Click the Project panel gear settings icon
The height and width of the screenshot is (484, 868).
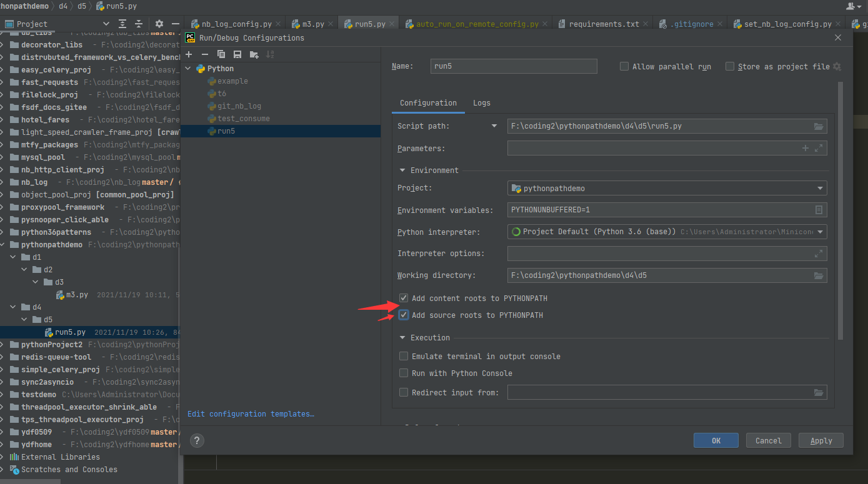point(159,24)
